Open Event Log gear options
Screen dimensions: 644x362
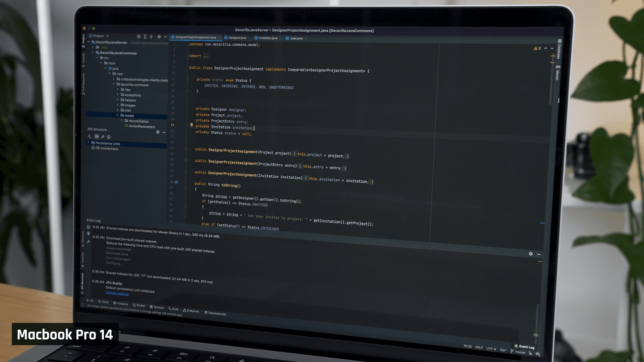(531, 254)
